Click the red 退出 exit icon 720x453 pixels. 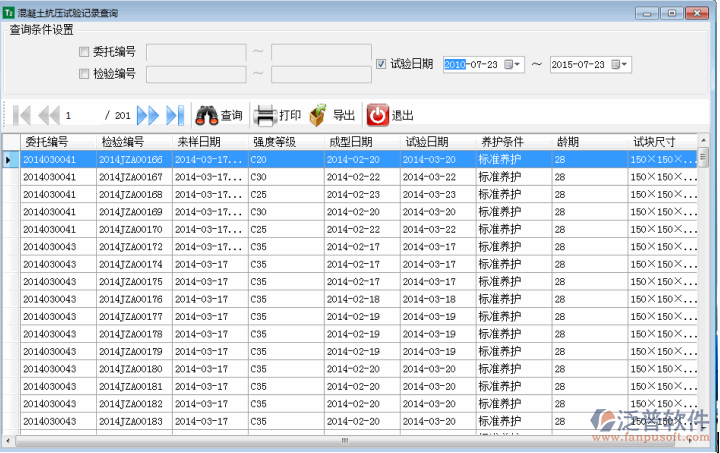[x=377, y=115]
